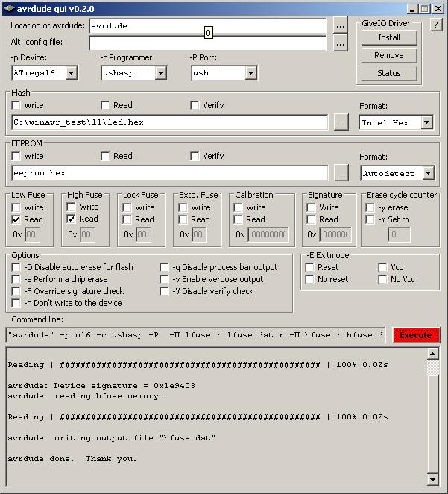
Task: Enable Flash Read checkbox
Action: click(x=105, y=105)
